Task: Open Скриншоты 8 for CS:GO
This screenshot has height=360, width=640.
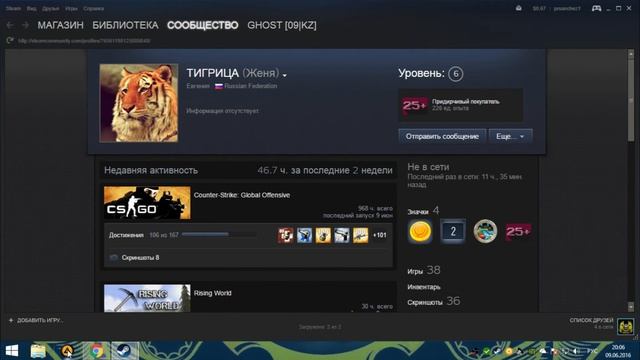Action: [140, 258]
